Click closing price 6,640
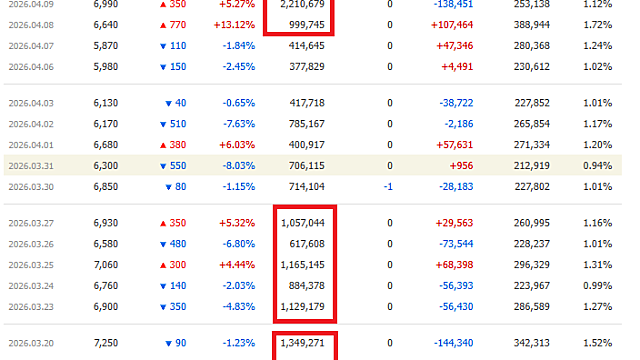The image size is (640, 360). click(106, 25)
